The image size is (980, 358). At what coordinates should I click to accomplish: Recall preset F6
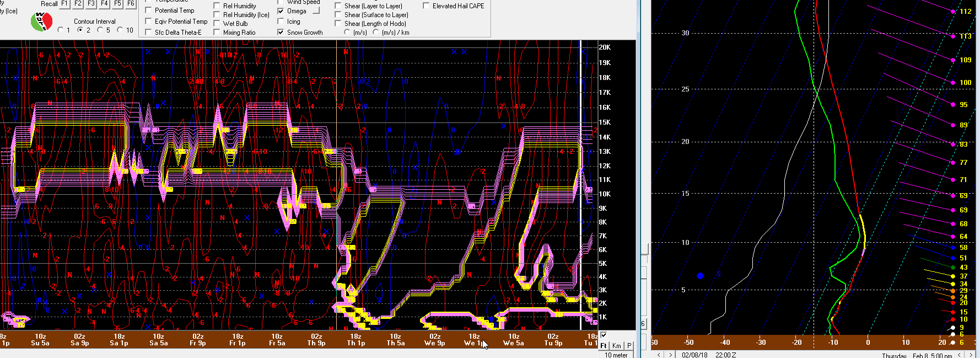131,3
